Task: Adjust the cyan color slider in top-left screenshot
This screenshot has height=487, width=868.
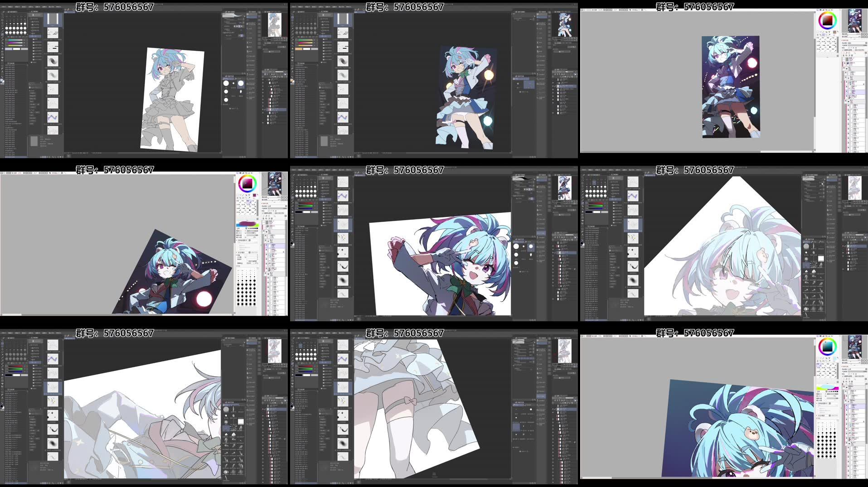Action: pyautogui.click(x=15, y=40)
